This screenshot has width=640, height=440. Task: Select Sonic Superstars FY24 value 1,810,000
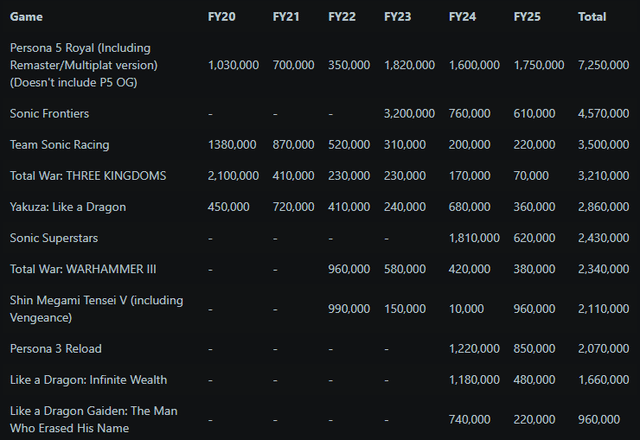(474, 238)
